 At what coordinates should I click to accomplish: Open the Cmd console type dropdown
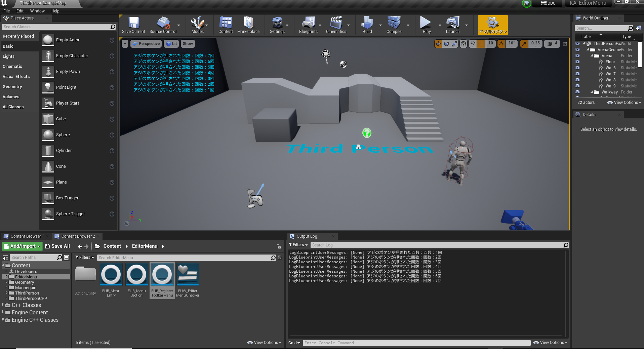pyautogui.click(x=294, y=343)
